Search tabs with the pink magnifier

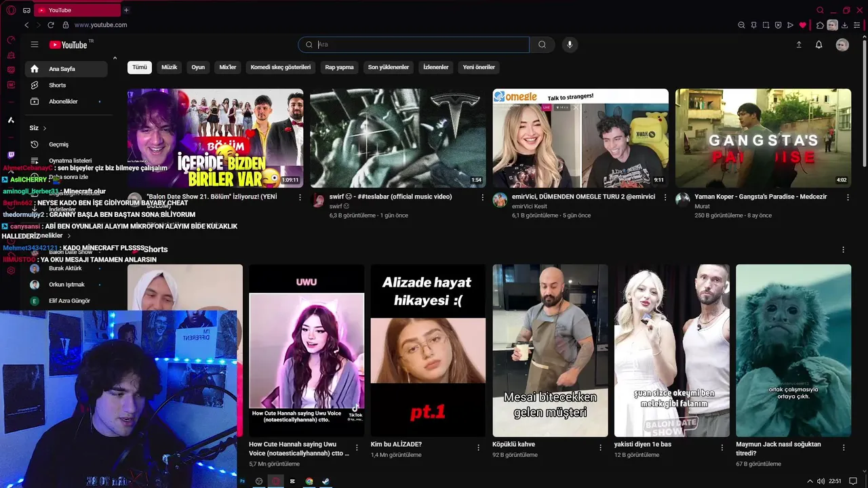pyautogui.click(x=820, y=10)
